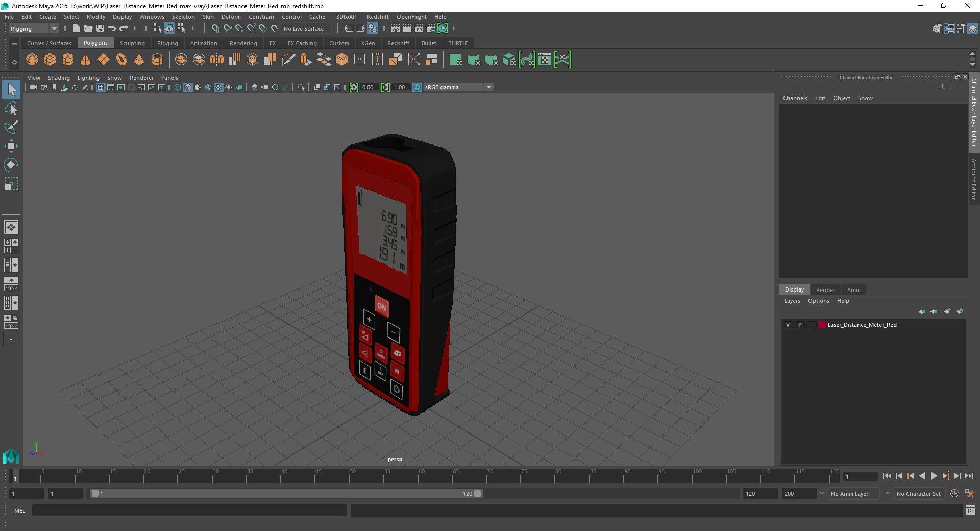Activate the Move tool in toolbox
Image resolution: width=980 pixels, height=531 pixels.
point(11,146)
